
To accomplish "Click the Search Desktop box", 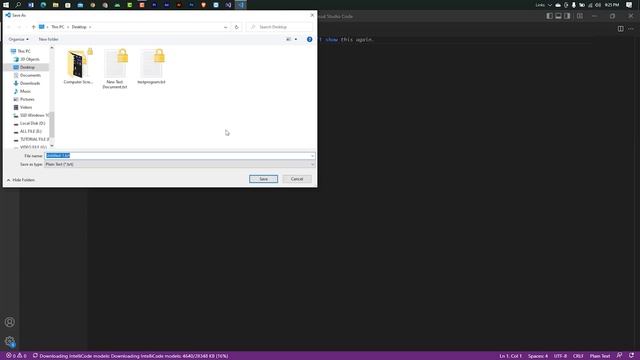I will pos(280,27).
